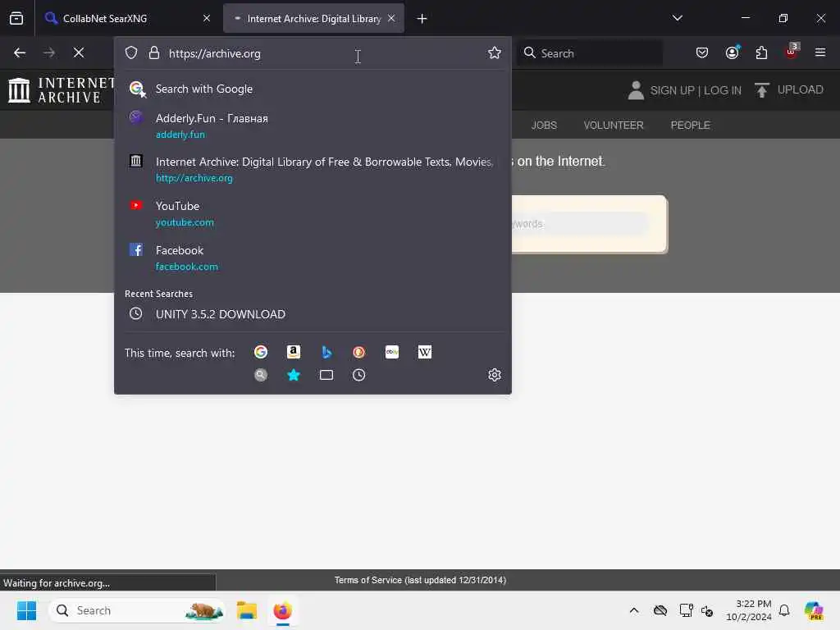Open the JOBS link
840x630 pixels.
click(x=544, y=126)
